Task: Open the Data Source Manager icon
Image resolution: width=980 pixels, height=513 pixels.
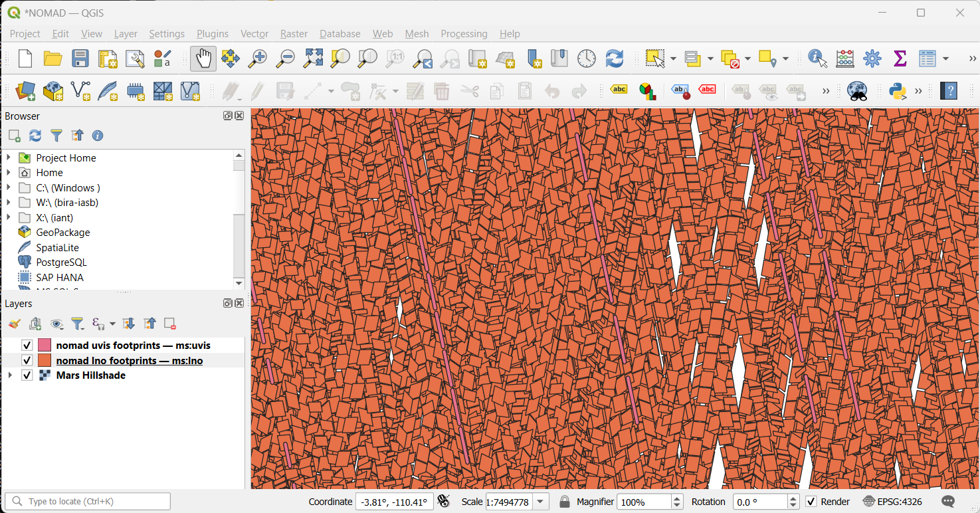Action: click(x=25, y=91)
